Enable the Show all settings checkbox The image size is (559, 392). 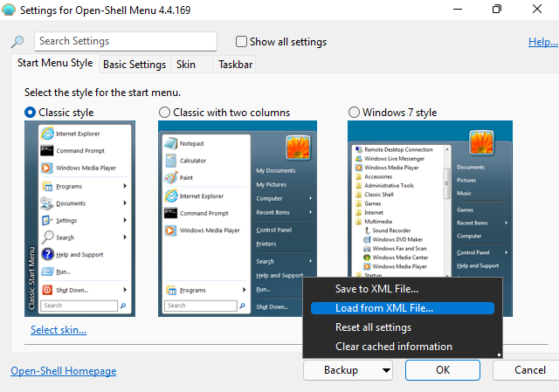point(241,42)
